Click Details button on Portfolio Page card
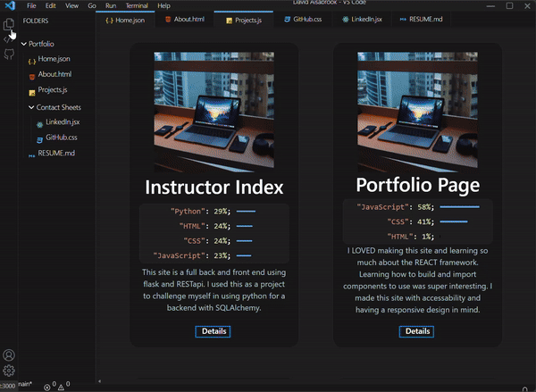This screenshot has height=392, width=536. 417,331
